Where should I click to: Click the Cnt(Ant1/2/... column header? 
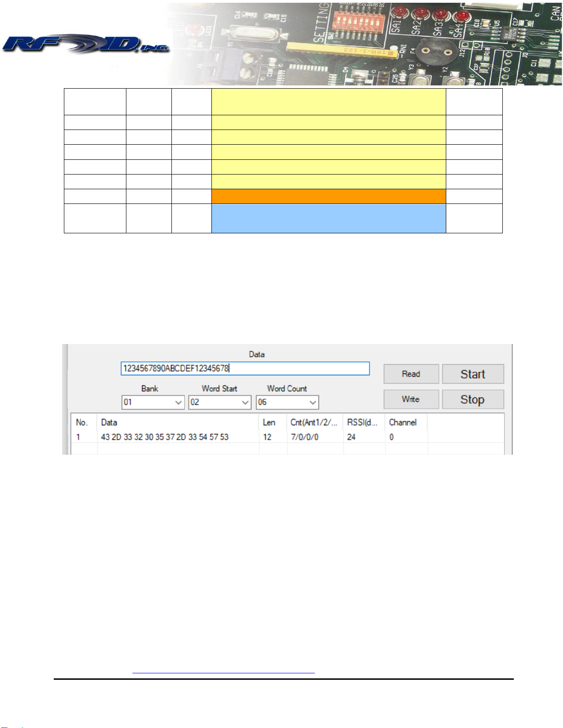point(314,423)
